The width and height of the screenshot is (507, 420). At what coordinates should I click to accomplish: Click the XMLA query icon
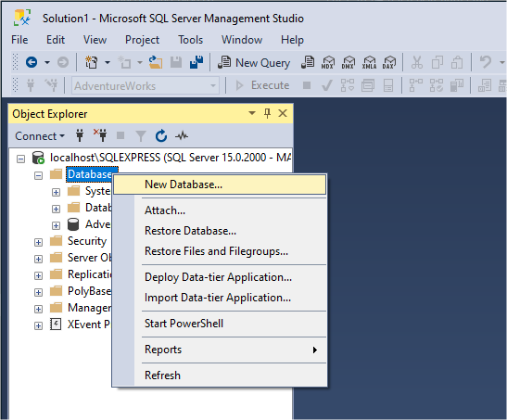369,62
